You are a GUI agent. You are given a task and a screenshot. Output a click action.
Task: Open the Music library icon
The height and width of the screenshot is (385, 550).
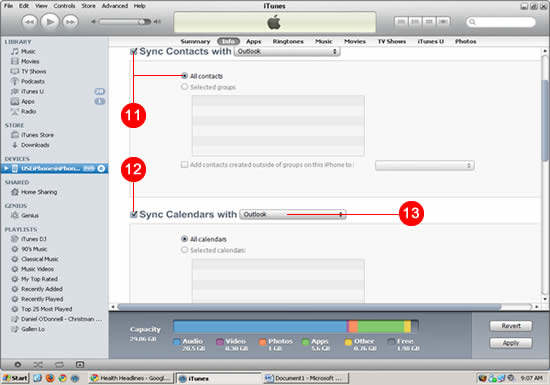point(15,51)
